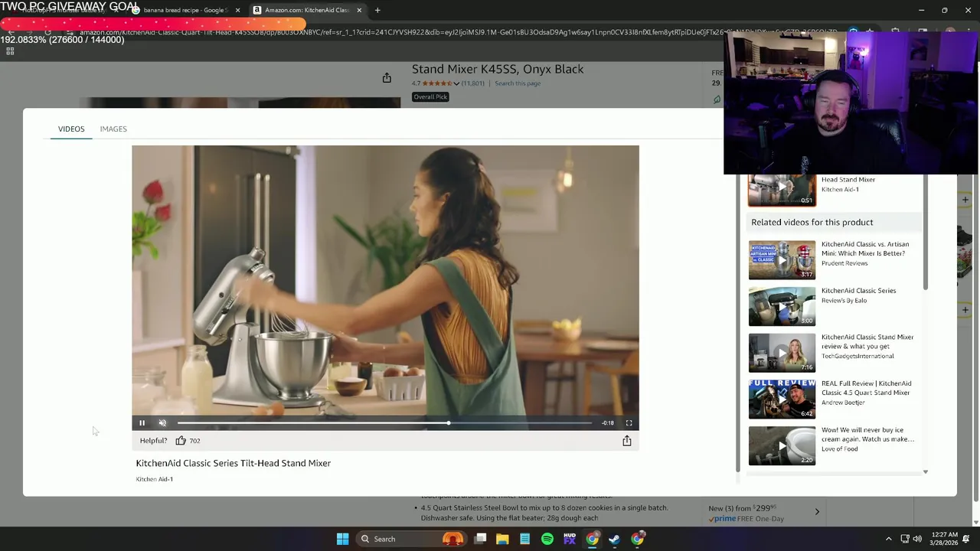The width and height of the screenshot is (980, 551).
Task: Open a new browser tab
Action: click(377, 10)
